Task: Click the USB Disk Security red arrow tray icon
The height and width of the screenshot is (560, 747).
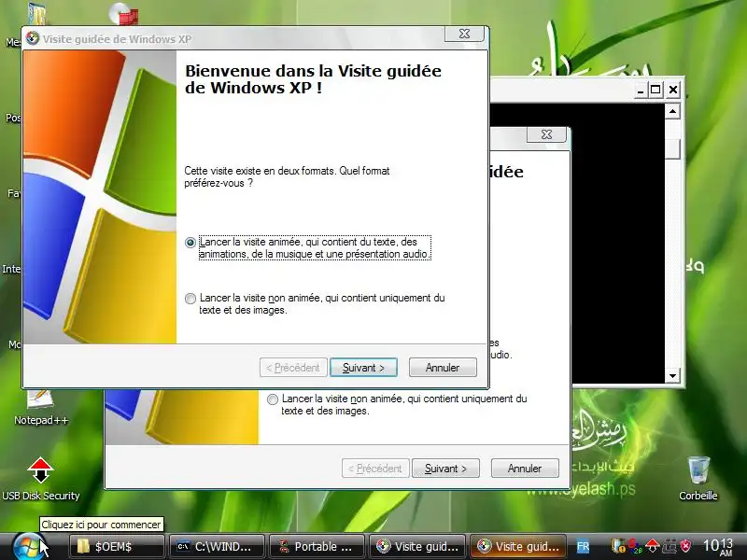Action: (x=652, y=546)
